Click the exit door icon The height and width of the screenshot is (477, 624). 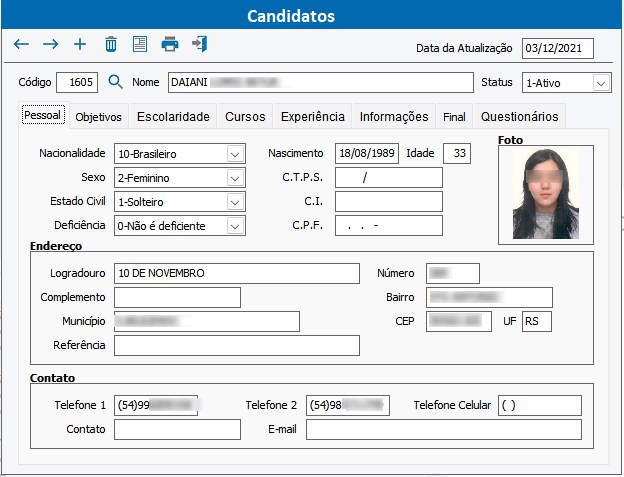200,44
